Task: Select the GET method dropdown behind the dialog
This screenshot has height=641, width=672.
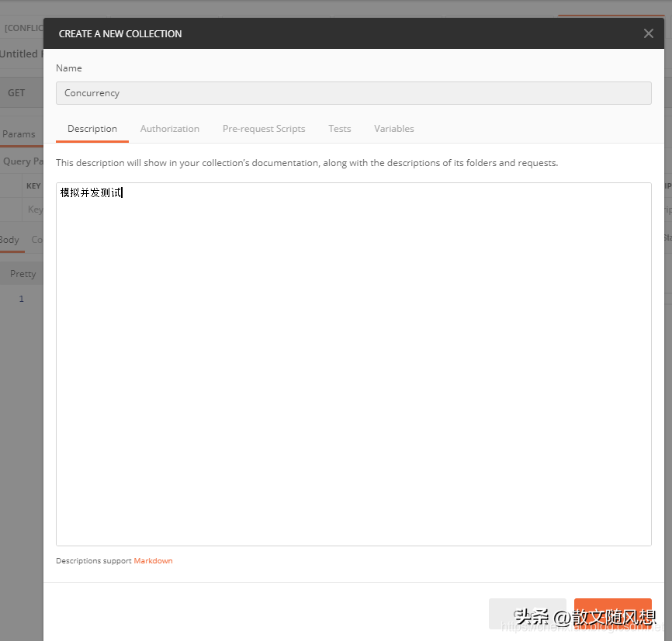Action: pos(22,92)
